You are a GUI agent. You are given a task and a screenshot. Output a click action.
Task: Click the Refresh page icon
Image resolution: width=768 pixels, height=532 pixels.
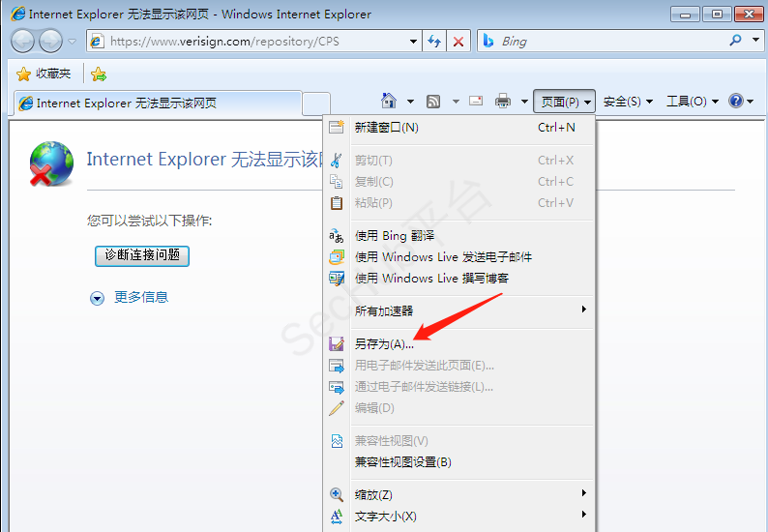click(435, 42)
